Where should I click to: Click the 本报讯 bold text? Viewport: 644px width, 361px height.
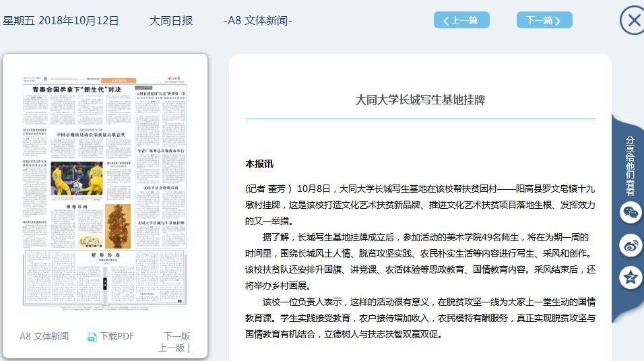tap(259, 164)
